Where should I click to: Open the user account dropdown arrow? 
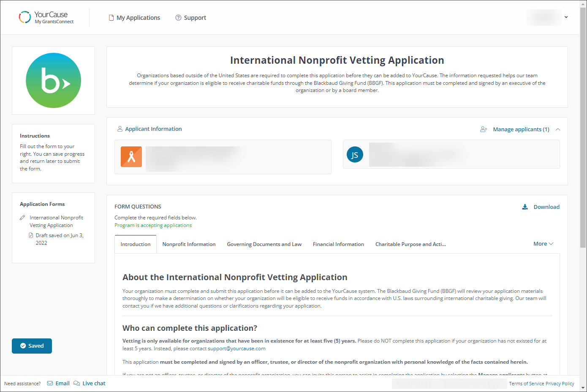(x=566, y=17)
